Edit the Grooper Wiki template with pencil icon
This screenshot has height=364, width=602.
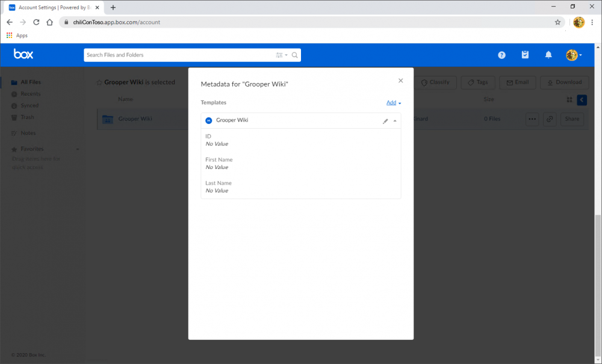click(x=385, y=121)
